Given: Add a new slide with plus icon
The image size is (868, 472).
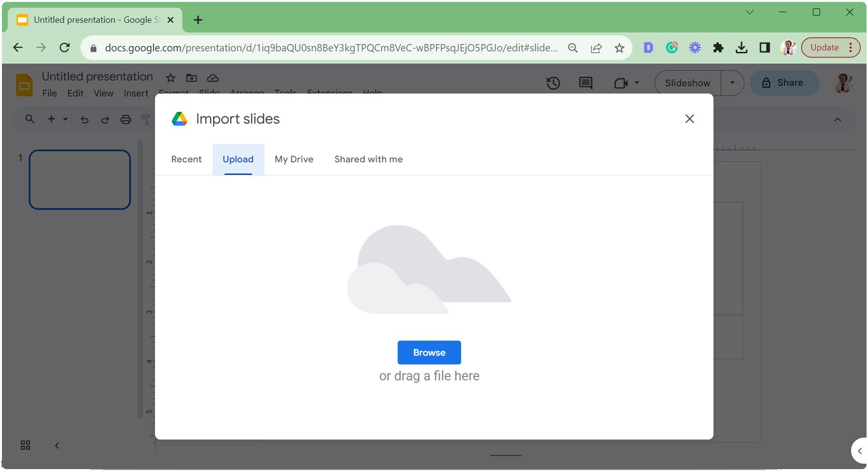Looking at the screenshot, I should point(51,119).
